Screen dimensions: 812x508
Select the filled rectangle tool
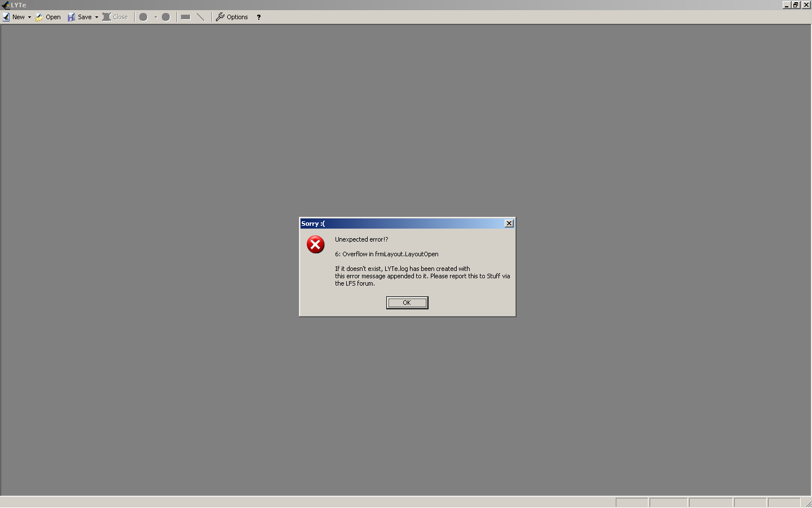pos(186,17)
